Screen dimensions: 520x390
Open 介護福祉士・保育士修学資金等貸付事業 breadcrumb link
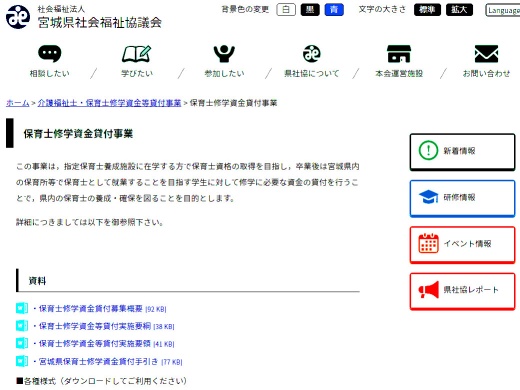[109, 103]
